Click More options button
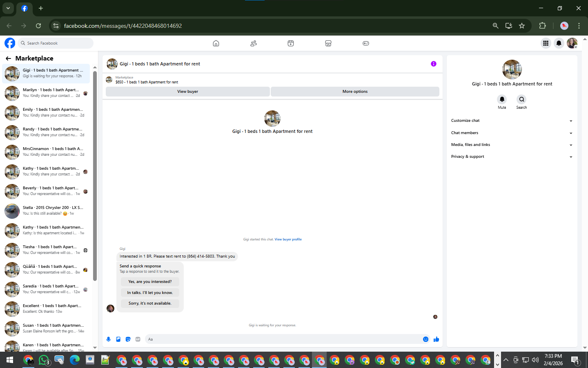 [x=355, y=92]
